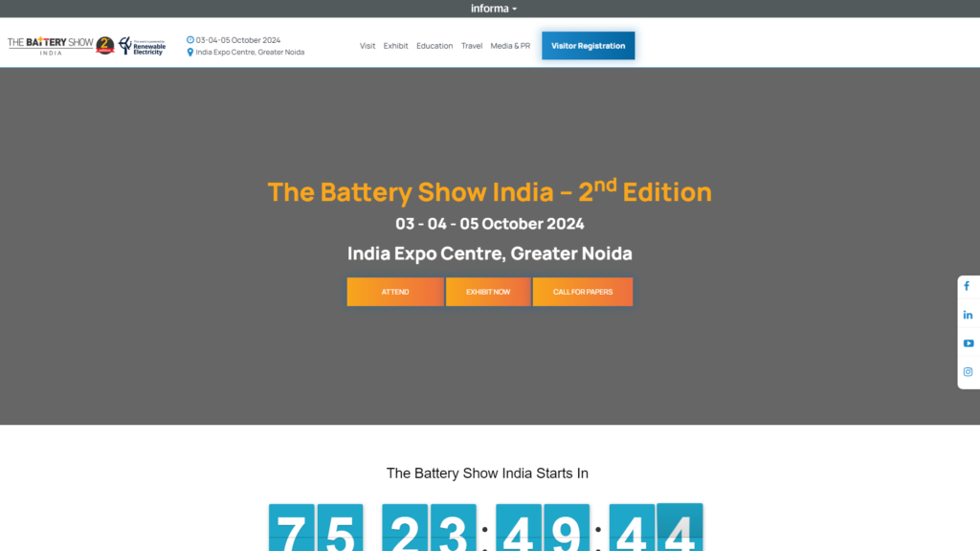Click the heading The Battery Show India – 2nd Edition
The width and height of the screenshot is (980, 551).
[490, 191]
